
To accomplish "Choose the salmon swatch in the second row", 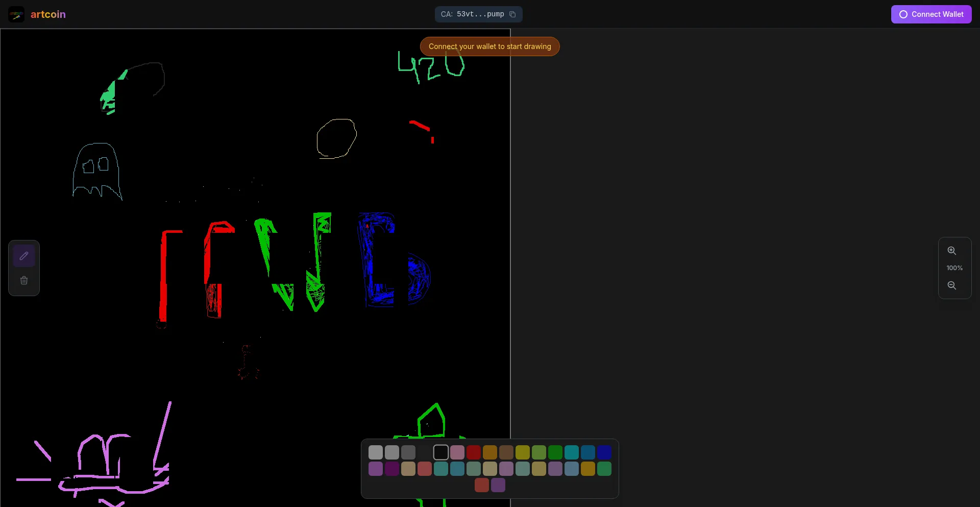I will [x=425, y=469].
